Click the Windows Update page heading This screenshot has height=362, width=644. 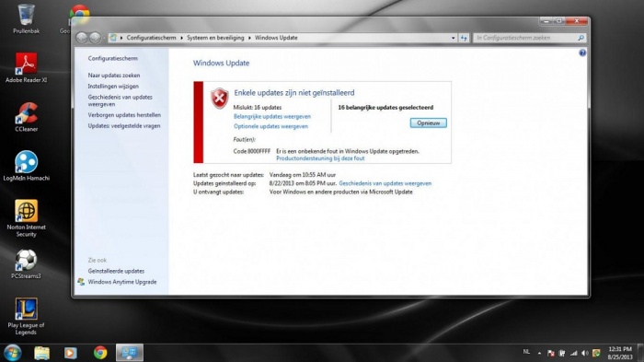(x=221, y=63)
